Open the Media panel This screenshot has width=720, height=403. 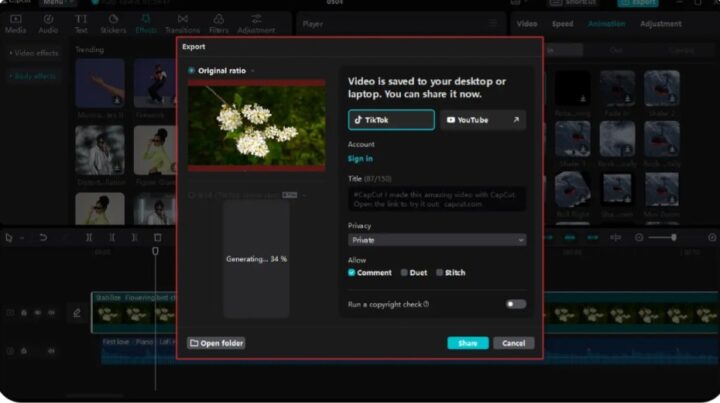tap(15, 23)
